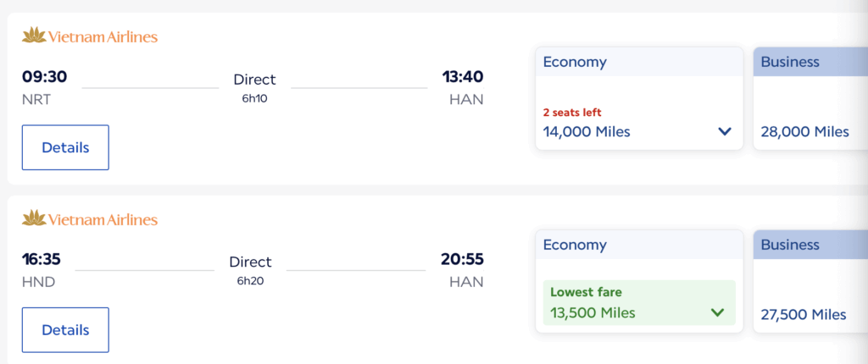Choose the 27,500 Miles Business fare

pos(804,314)
